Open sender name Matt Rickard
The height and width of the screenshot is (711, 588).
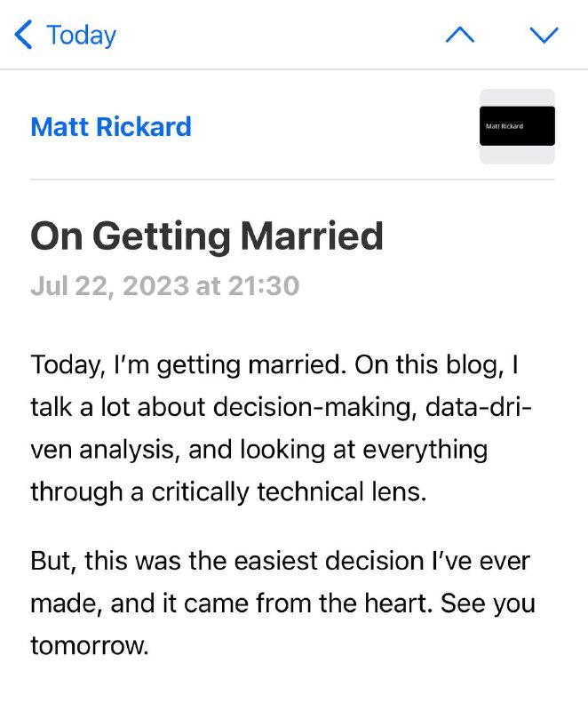click(x=111, y=127)
